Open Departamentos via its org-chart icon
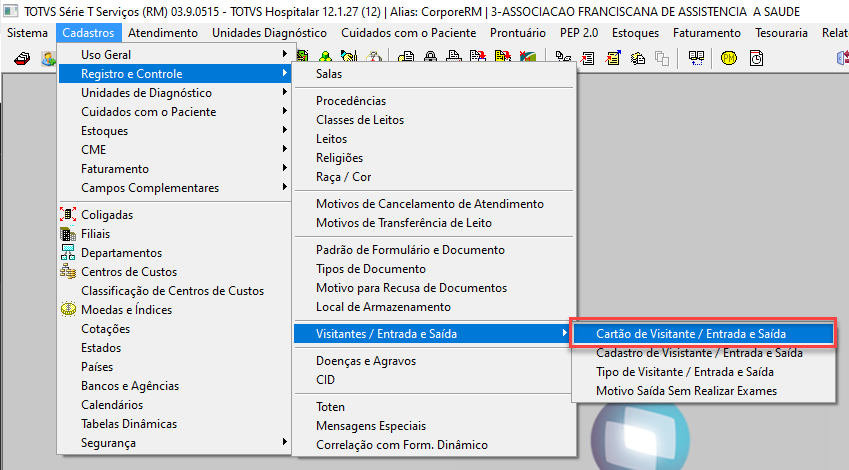 [68, 253]
